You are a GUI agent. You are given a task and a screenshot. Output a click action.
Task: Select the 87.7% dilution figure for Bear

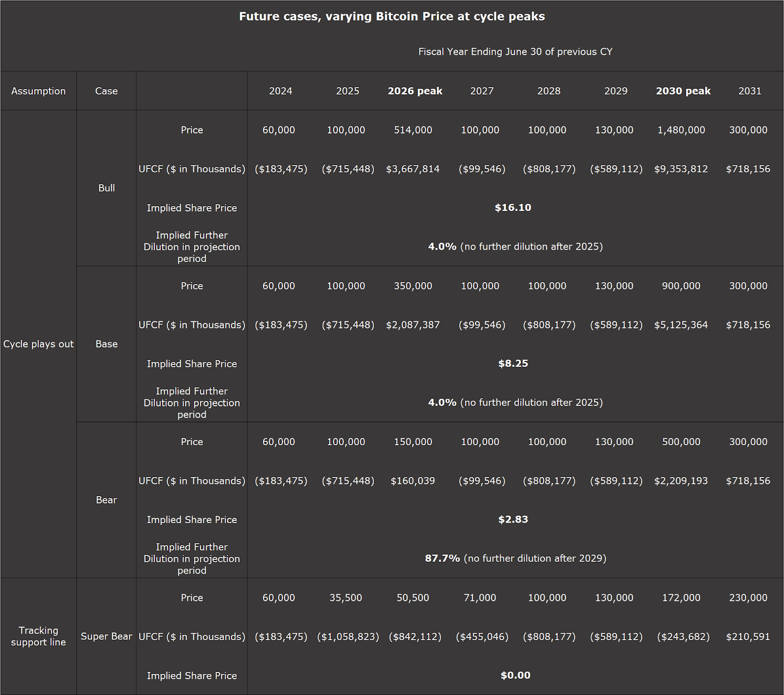click(441, 558)
